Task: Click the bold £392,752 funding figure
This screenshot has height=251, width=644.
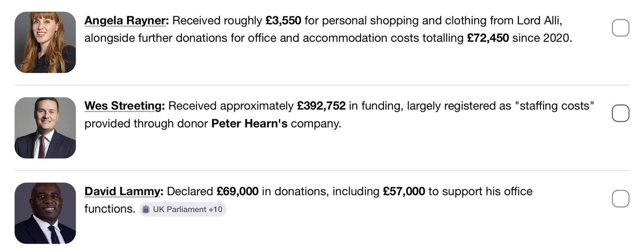Action: [321, 106]
